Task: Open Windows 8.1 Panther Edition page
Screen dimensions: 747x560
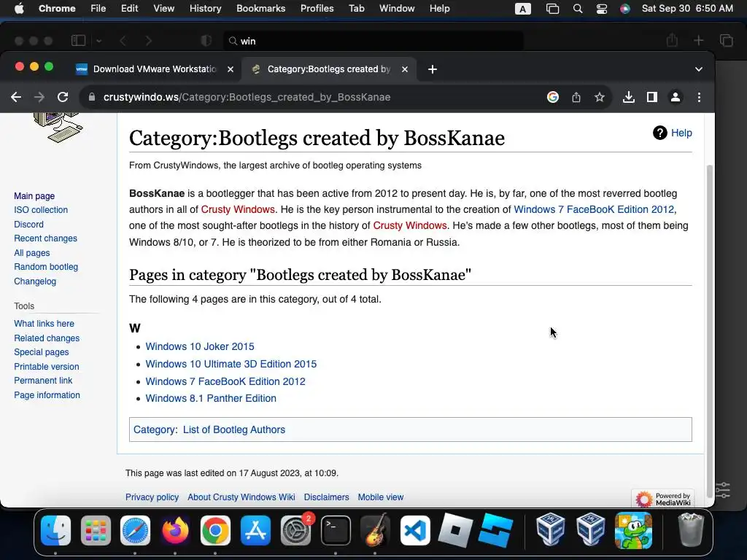Action: pyautogui.click(x=211, y=399)
